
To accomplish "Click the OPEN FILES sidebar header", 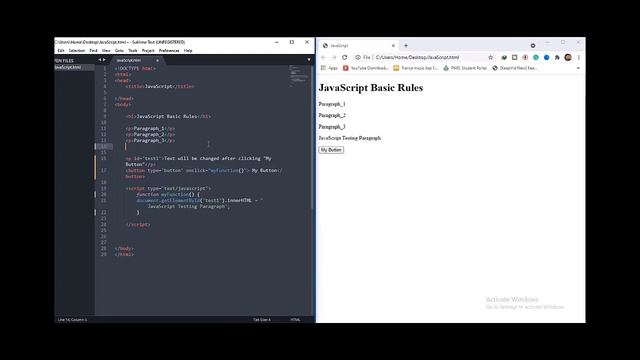I will coord(64,60).
